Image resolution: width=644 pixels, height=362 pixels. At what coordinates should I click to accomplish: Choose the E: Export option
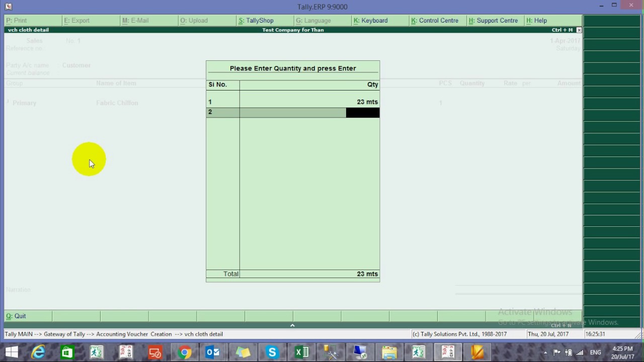click(x=91, y=21)
